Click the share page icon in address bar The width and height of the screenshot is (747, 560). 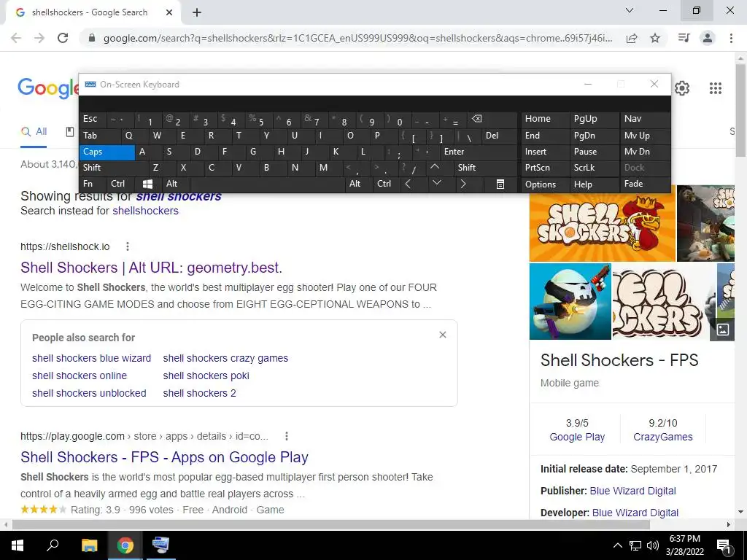click(x=632, y=38)
